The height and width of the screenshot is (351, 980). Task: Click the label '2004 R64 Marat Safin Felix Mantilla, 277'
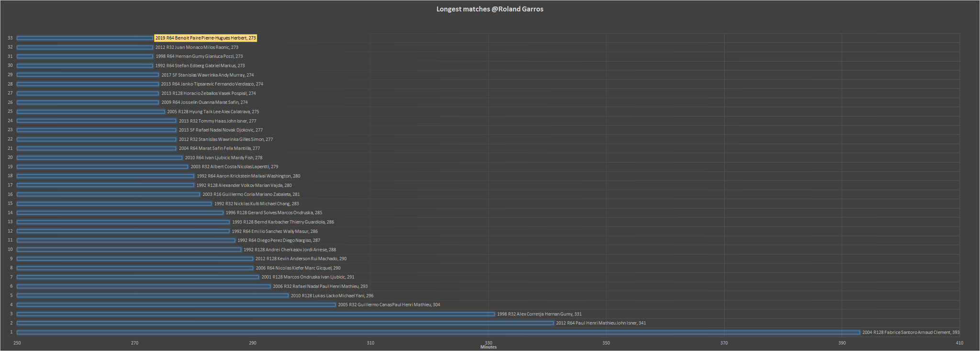pos(219,148)
